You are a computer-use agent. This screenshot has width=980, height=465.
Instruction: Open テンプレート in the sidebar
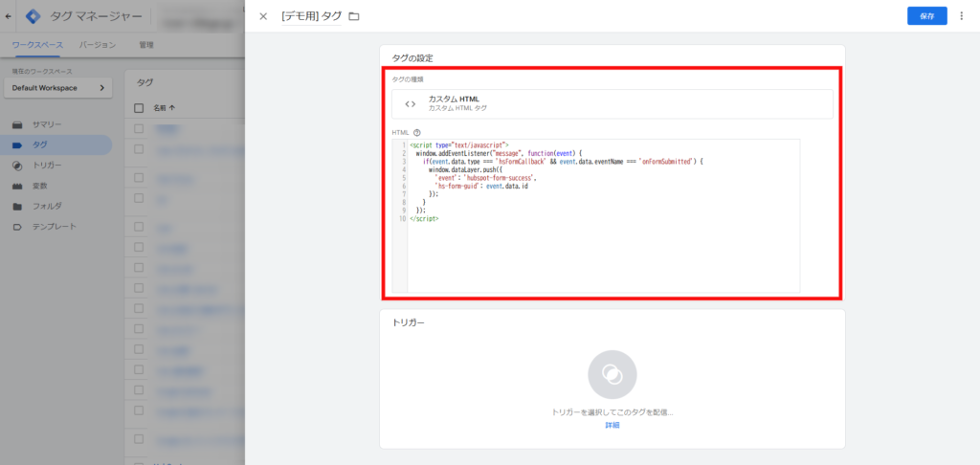[56, 226]
